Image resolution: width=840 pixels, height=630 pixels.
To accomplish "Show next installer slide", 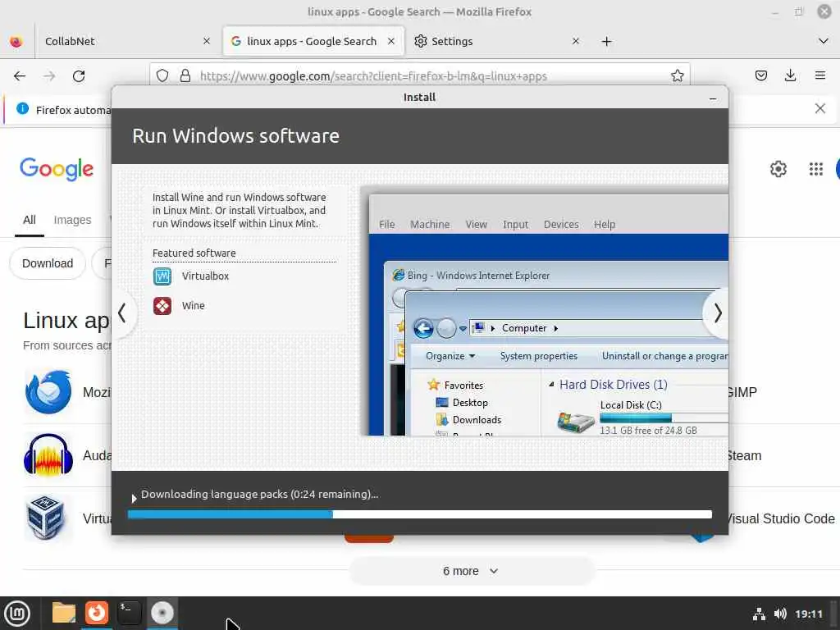I will [x=718, y=313].
